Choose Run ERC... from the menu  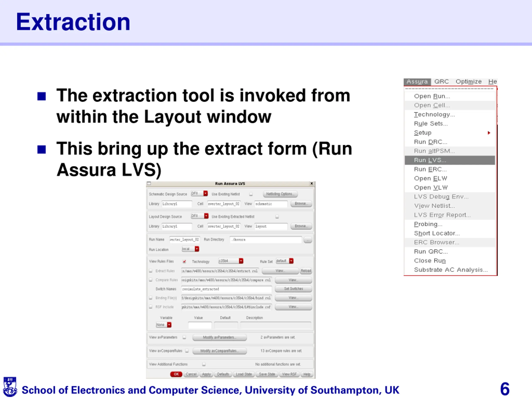[450, 169]
